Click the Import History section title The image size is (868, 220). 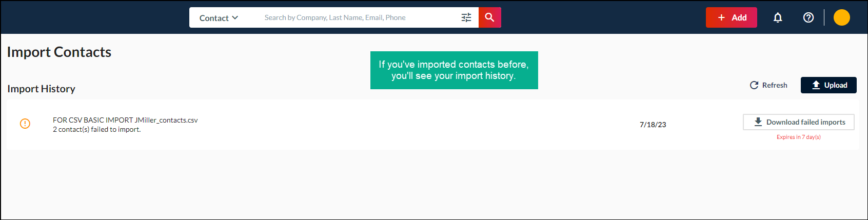(x=41, y=89)
